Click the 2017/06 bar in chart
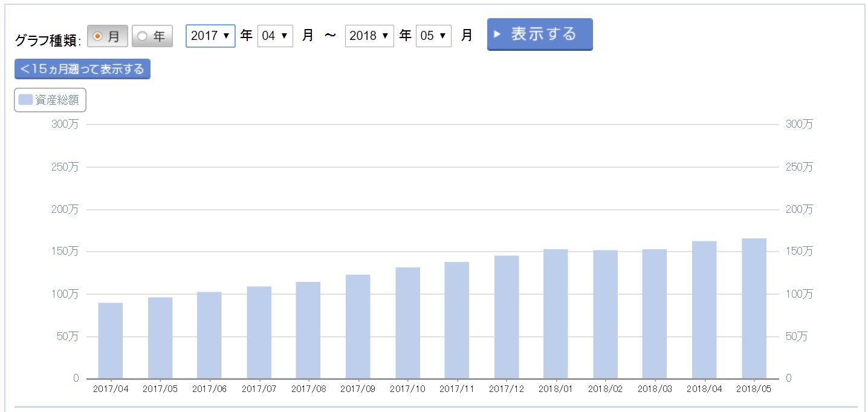This screenshot has height=412, width=868. pos(209,335)
